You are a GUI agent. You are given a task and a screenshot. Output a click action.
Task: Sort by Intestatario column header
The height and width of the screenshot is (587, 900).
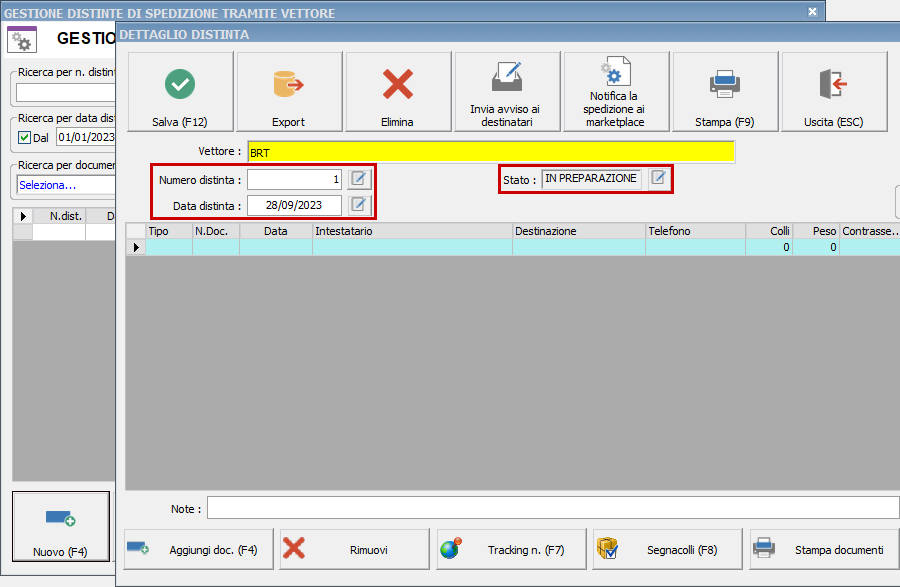coord(412,231)
